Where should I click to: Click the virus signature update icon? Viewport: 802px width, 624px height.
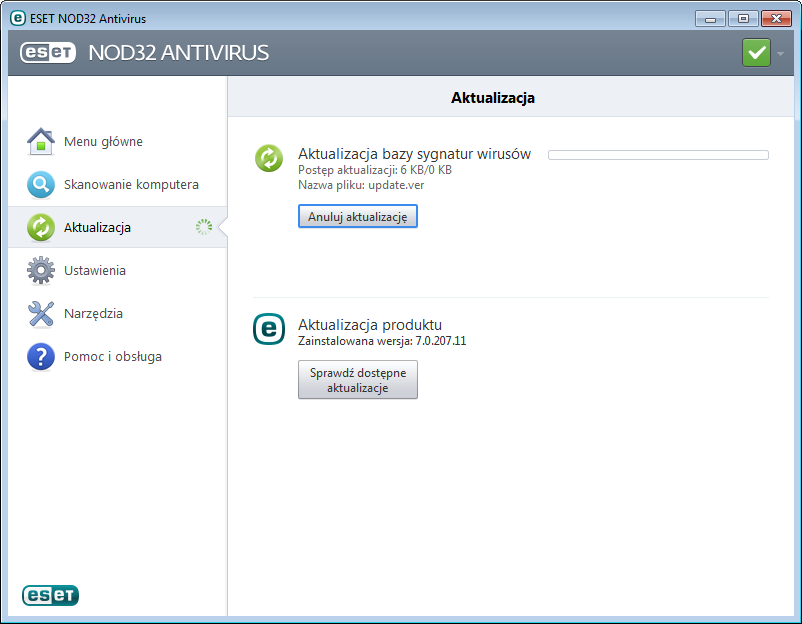269,158
